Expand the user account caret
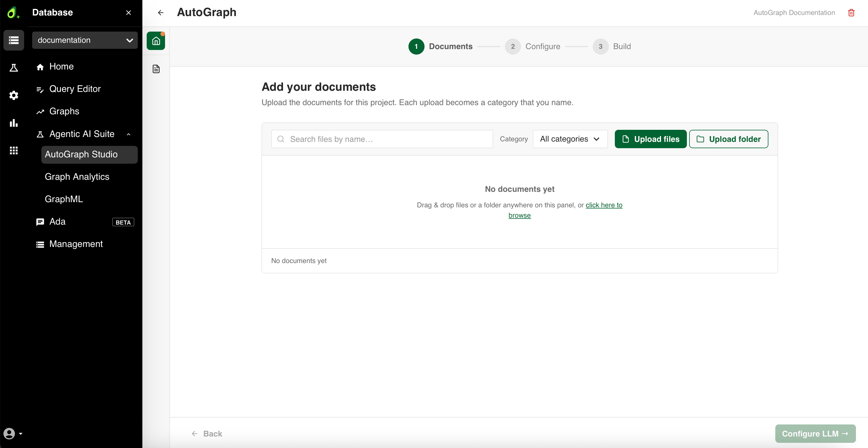The image size is (868, 448). [21, 434]
